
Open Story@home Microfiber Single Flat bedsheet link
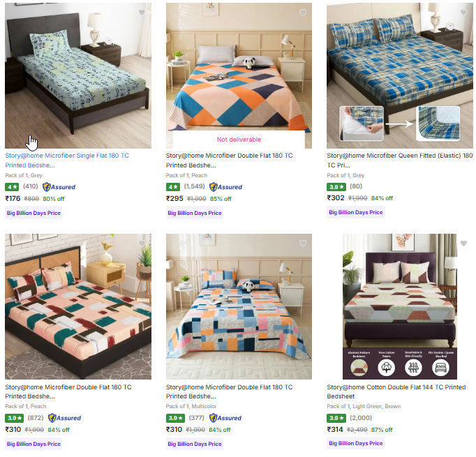click(x=67, y=160)
